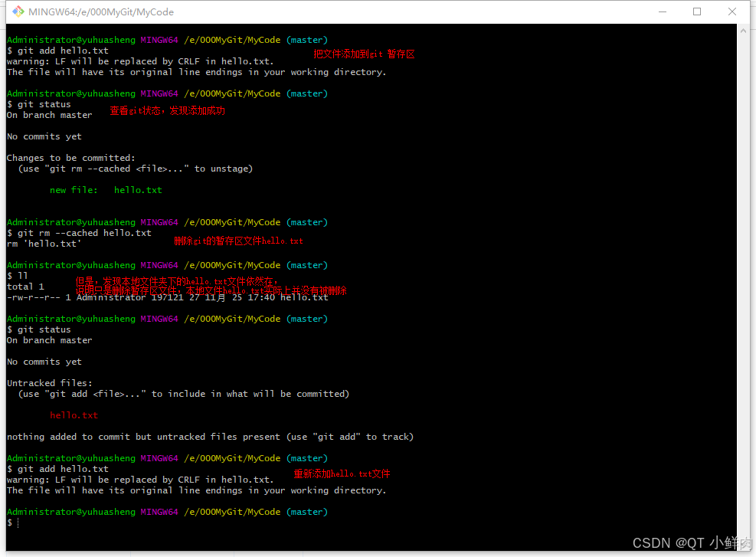The height and width of the screenshot is (557, 756).
Task: Click the '(use "git rm --cached' hint line
Action: (136, 169)
